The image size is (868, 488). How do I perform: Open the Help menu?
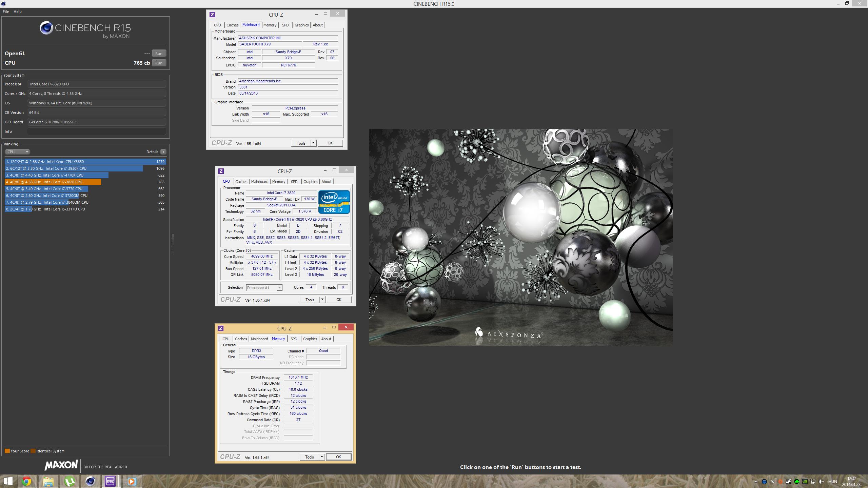18,12
